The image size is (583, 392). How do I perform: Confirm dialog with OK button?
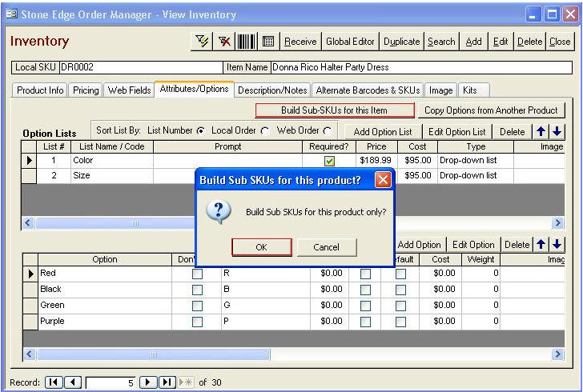click(261, 247)
